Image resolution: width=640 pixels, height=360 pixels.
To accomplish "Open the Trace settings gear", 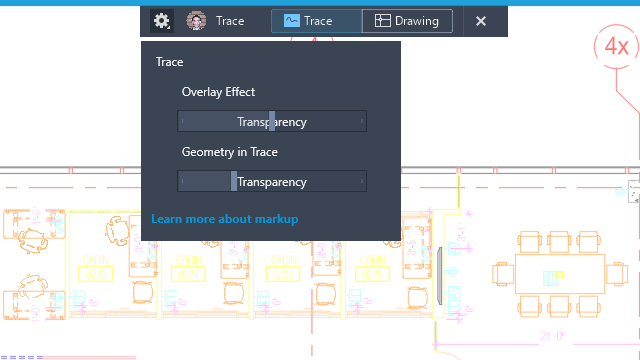I will (x=162, y=21).
